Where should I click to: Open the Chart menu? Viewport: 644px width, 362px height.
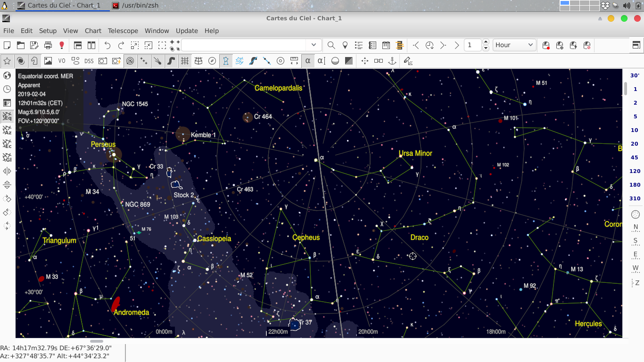pos(93,31)
